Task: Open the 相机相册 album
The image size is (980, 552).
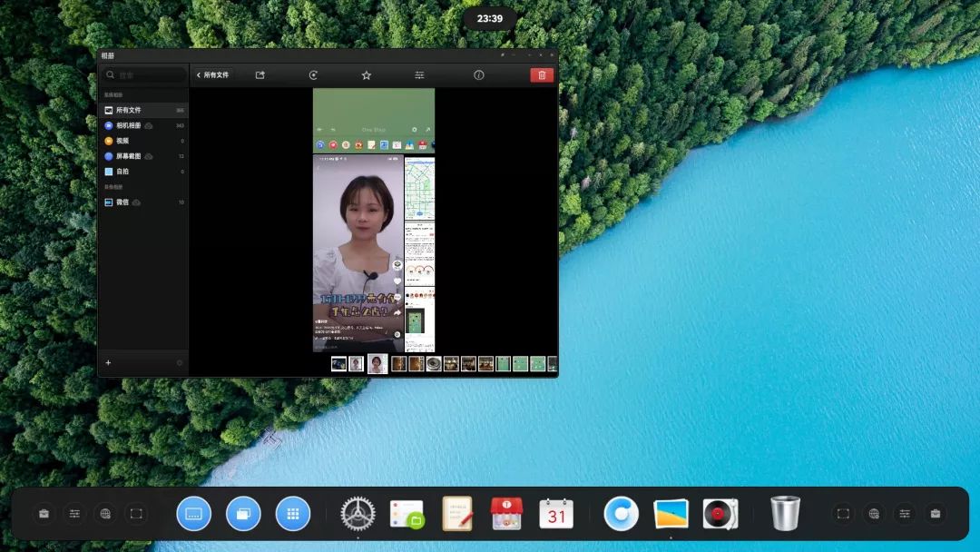Action: pyautogui.click(x=143, y=125)
